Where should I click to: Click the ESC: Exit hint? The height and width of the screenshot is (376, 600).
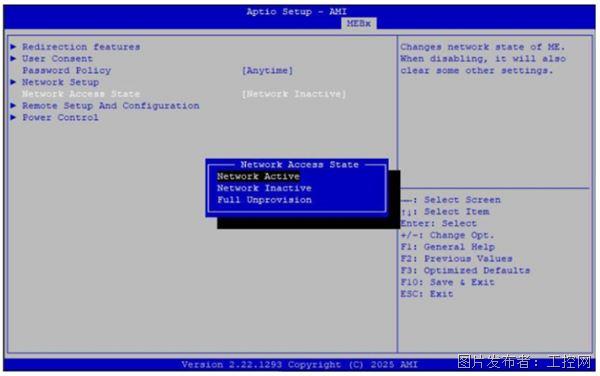[427, 294]
